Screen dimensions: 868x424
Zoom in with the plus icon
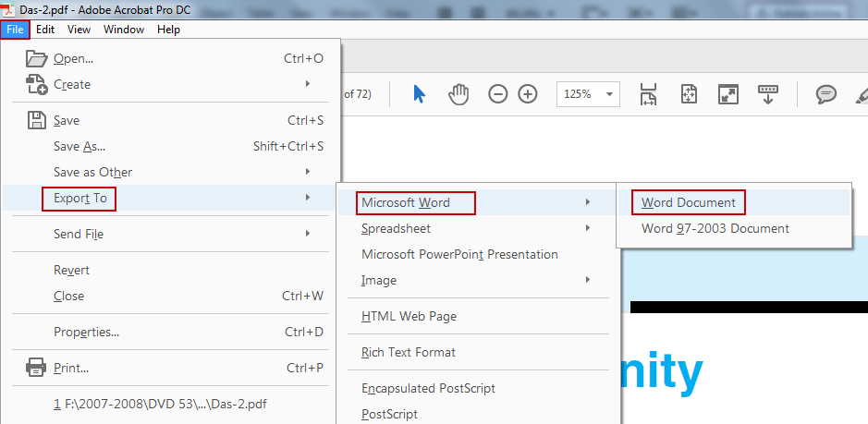(528, 94)
